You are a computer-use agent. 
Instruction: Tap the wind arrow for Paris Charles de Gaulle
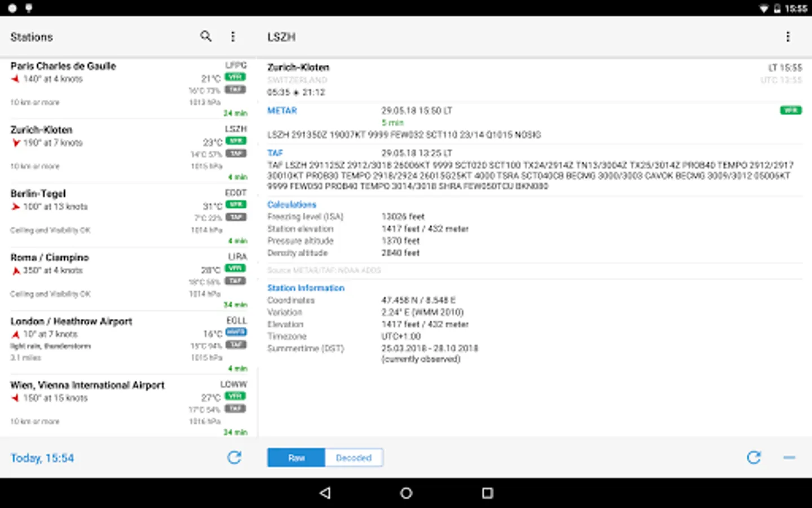[15, 79]
